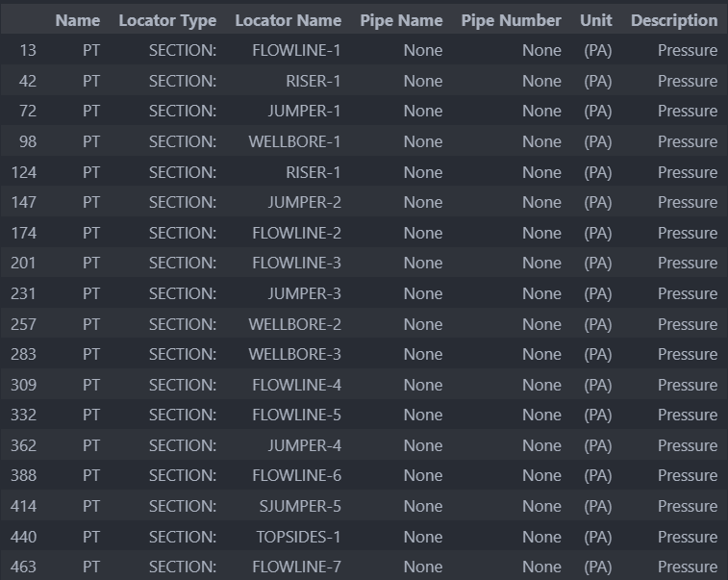Click Pressure description in row 72
The width and height of the screenshot is (728, 580).
[688, 111]
